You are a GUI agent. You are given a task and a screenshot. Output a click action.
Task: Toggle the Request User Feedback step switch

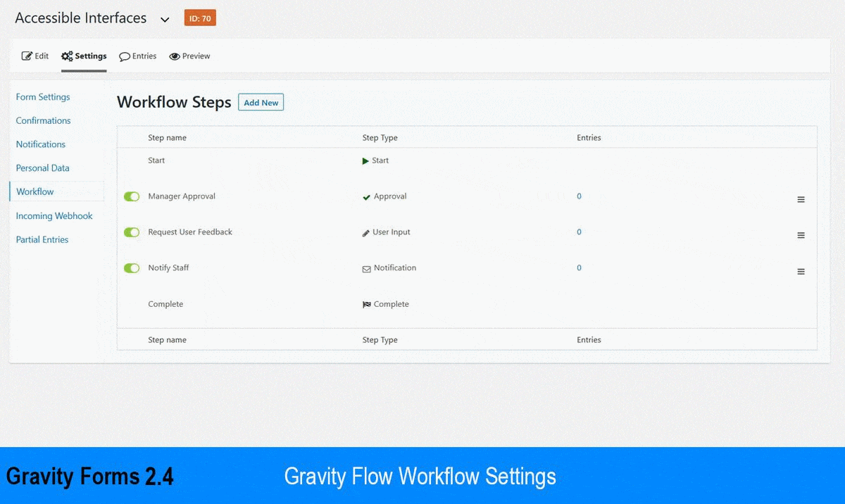(x=132, y=232)
